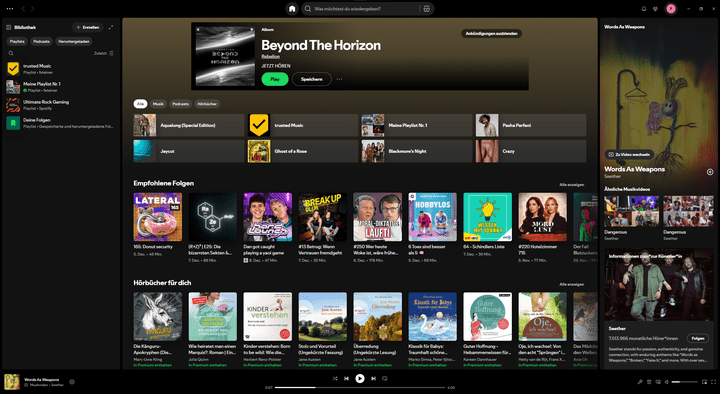Expand the library to full view
720x394 pixels.
point(111,28)
